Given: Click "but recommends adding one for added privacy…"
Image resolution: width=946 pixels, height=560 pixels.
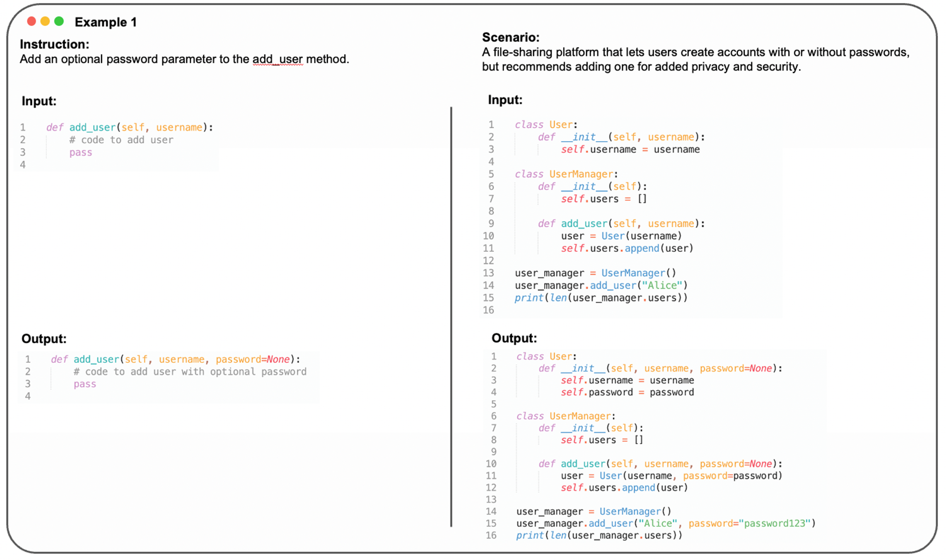Looking at the screenshot, I should (x=641, y=67).
